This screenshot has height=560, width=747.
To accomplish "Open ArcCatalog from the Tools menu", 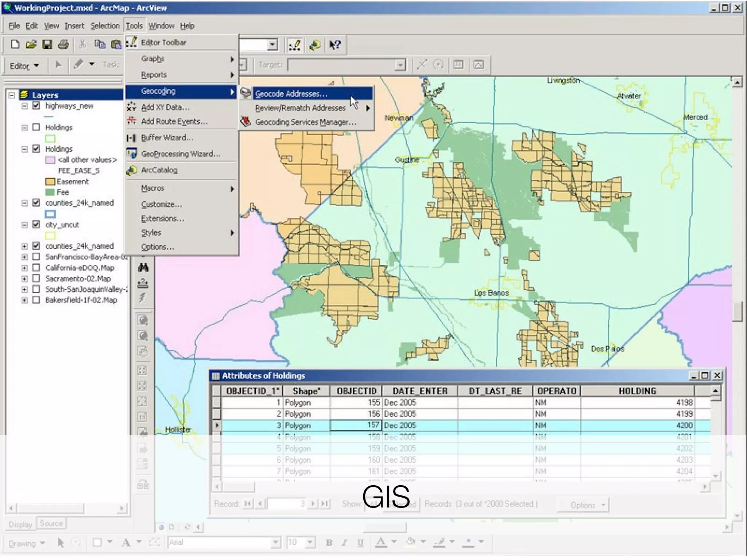I will [159, 170].
